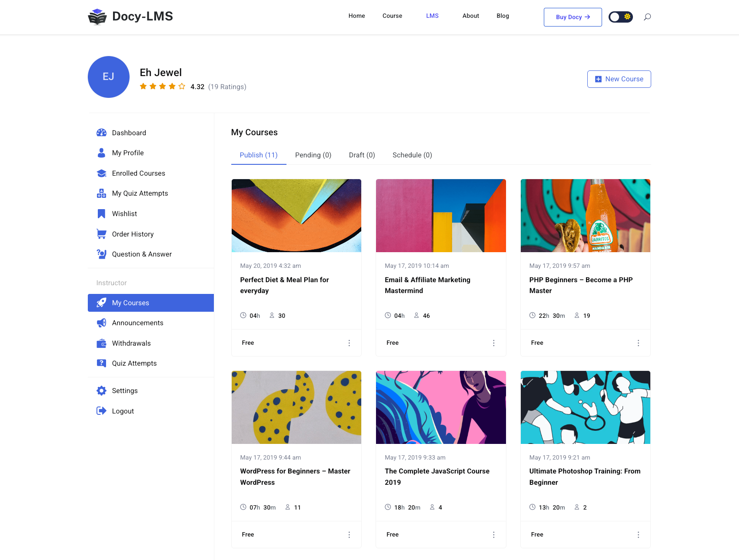Image resolution: width=739 pixels, height=560 pixels.
Task: Click the Buy Docy button
Action: pos(573,17)
